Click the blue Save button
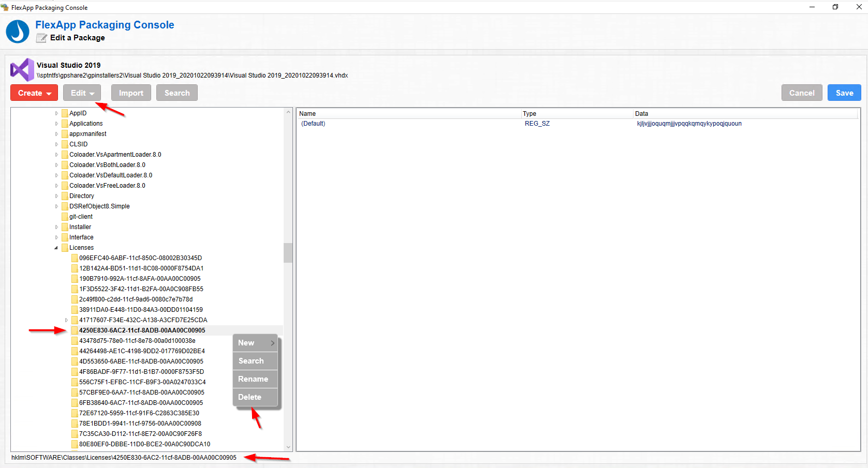Viewport: 868px width, 468px height. [x=844, y=93]
